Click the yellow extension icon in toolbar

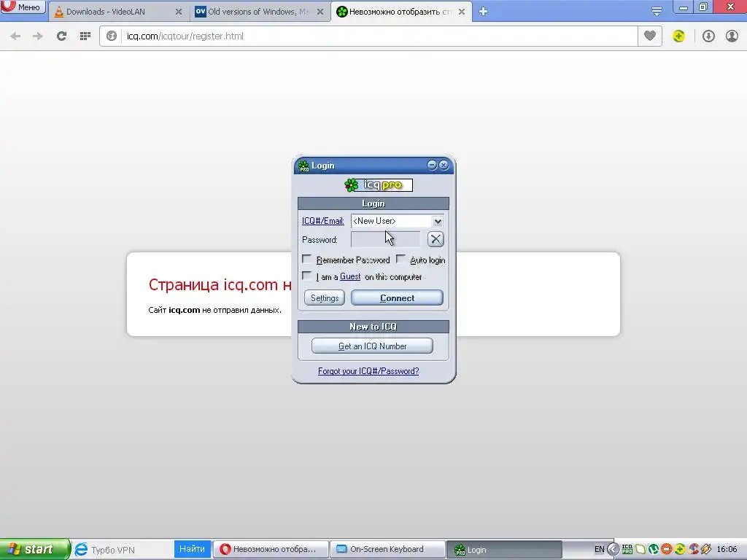point(679,36)
